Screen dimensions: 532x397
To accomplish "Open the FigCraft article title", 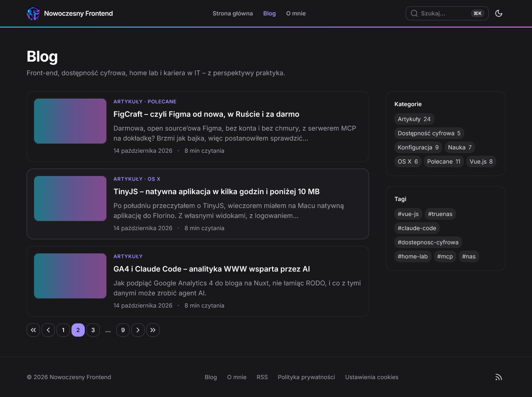I will (x=206, y=114).
